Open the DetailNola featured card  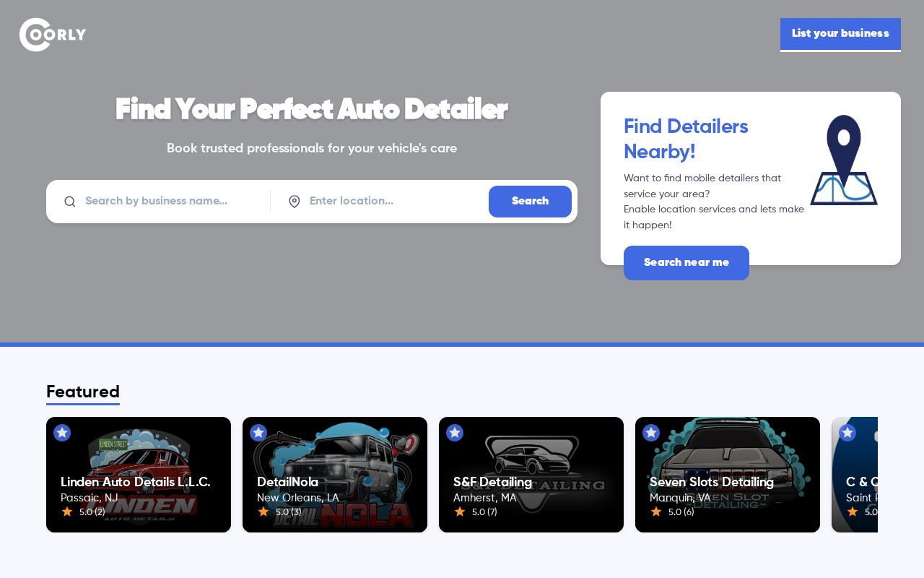[335, 475]
